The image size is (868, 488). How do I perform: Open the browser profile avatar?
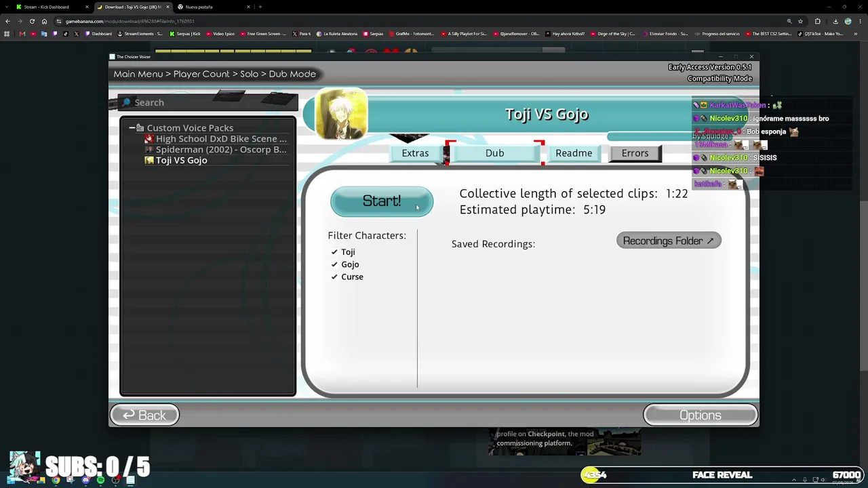coord(848,21)
